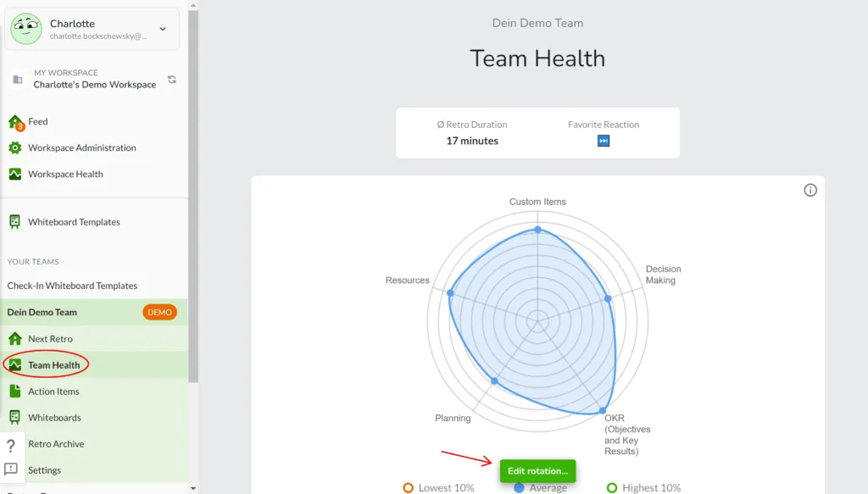Click the Resources axis label
This screenshot has width=868, height=494.
[408, 280]
